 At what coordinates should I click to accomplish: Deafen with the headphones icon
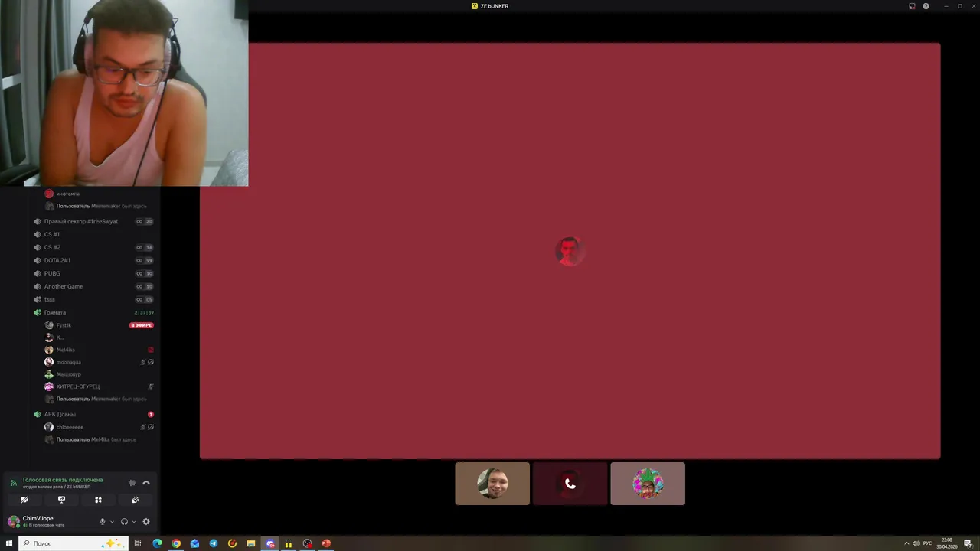click(124, 522)
